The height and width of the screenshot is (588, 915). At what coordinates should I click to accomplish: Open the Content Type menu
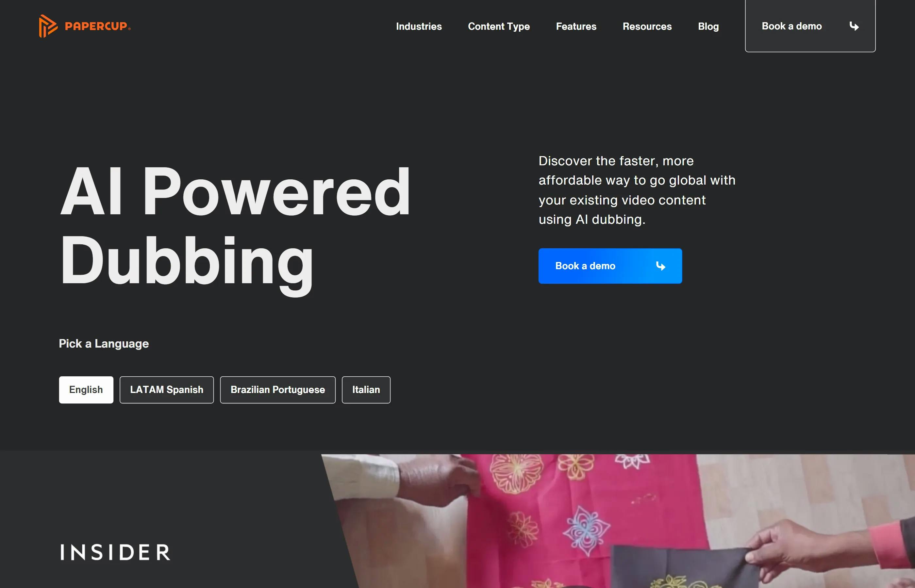pyautogui.click(x=499, y=26)
